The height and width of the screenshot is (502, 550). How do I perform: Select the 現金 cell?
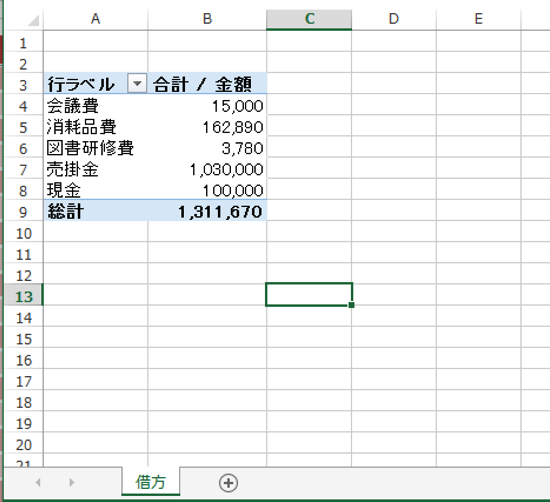point(95,189)
